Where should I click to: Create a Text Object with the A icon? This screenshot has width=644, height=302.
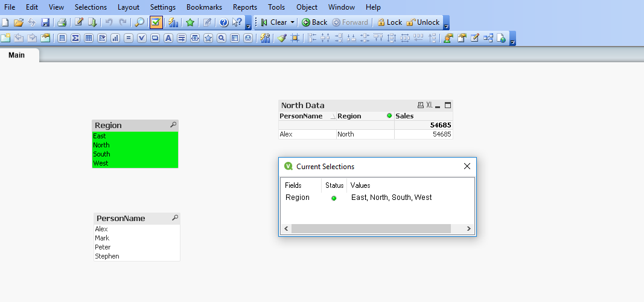click(168, 38)
